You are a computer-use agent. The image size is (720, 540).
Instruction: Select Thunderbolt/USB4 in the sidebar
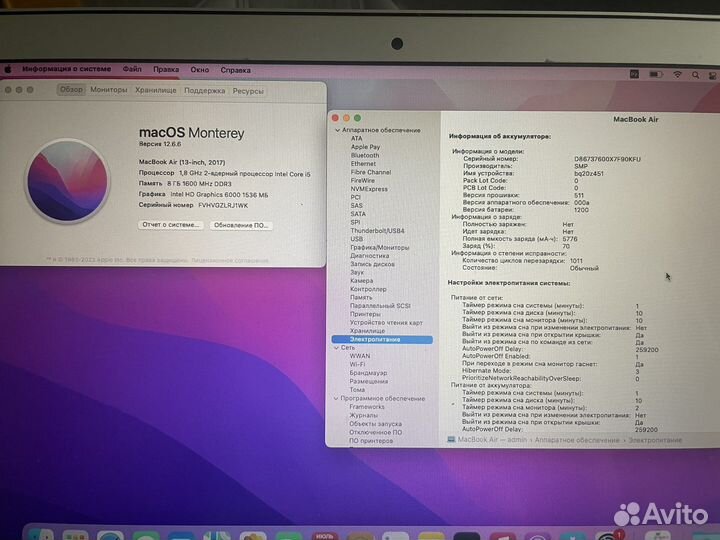(x=377, y=231)
